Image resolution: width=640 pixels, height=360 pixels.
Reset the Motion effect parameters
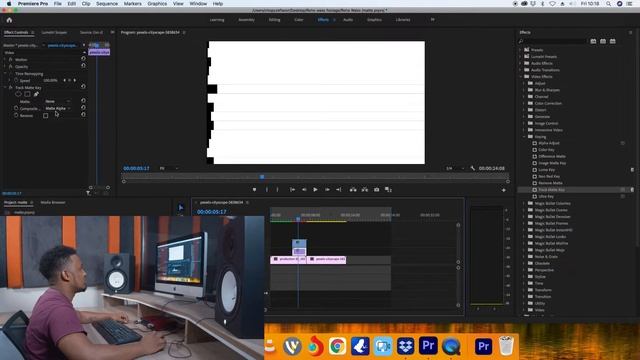click(x=83, y=59)
